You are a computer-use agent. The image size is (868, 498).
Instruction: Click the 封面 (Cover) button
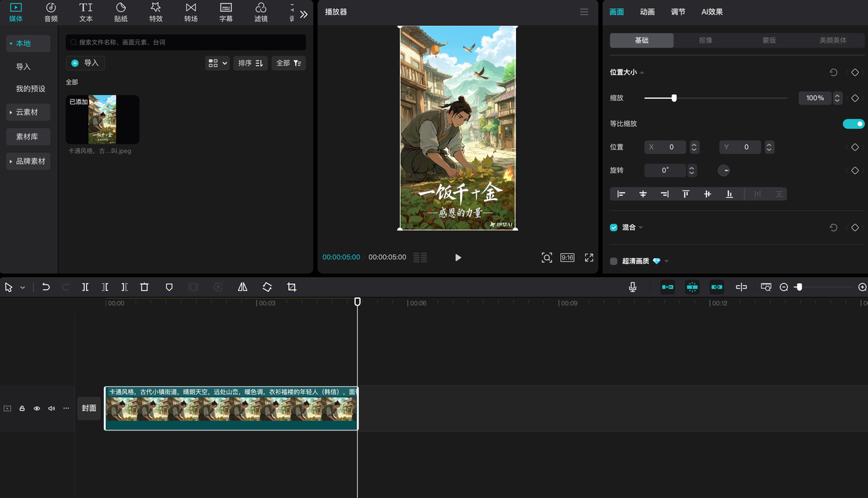[x=89, y=409]
